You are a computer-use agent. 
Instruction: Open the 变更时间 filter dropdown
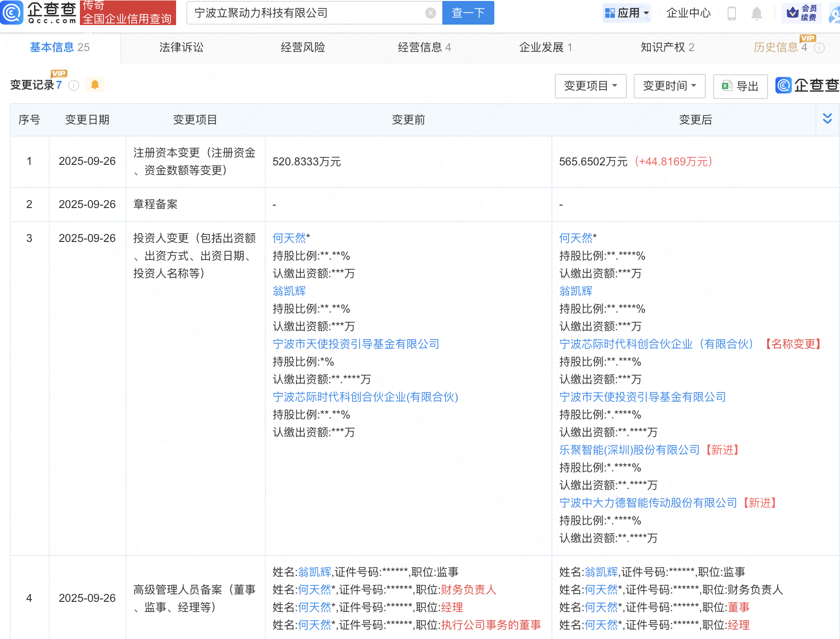[669, 86]
